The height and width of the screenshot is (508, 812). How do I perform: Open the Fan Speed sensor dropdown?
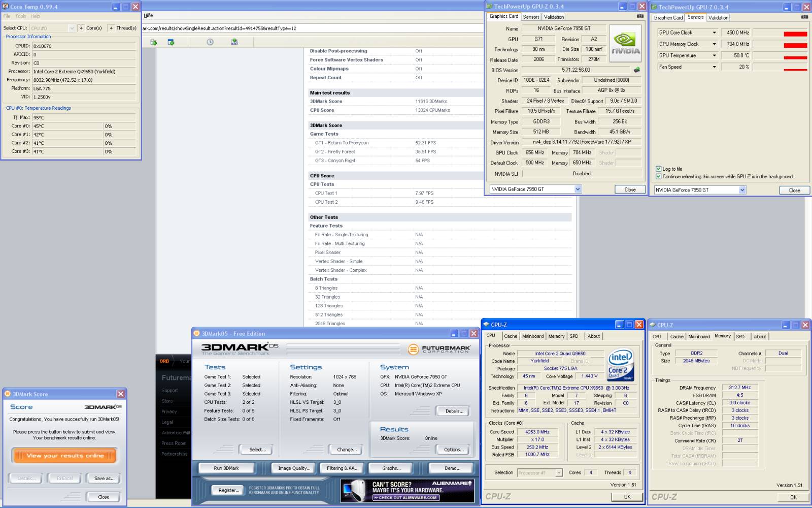(x=714, y=67)
